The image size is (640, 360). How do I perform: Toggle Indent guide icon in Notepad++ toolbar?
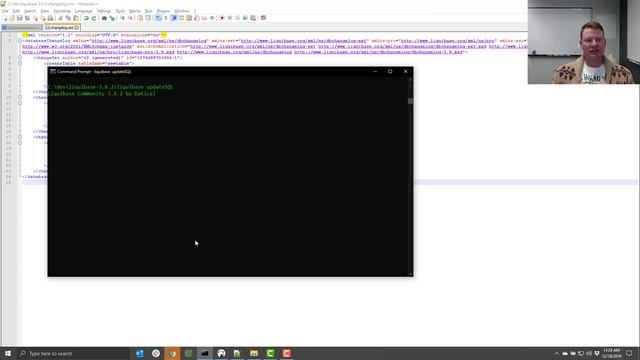click(173, 18)
